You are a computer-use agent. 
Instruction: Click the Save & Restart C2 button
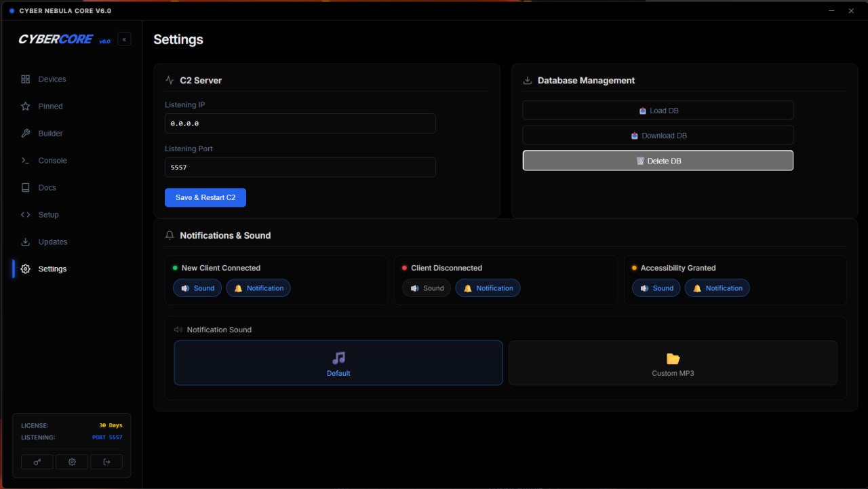coord(205,197)
